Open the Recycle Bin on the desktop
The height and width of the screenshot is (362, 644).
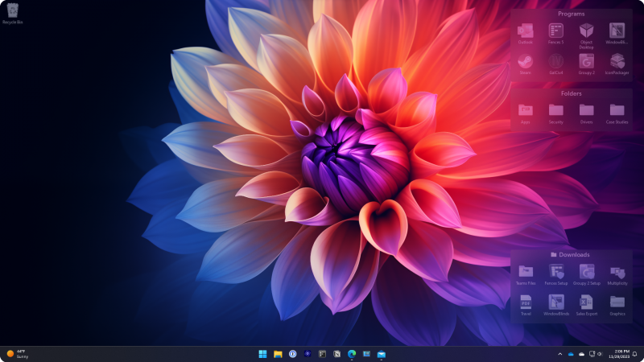[x=12, y=11]
